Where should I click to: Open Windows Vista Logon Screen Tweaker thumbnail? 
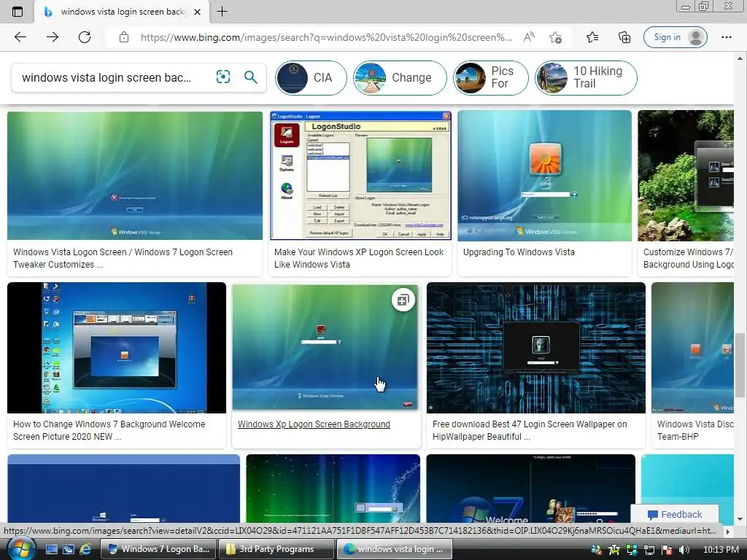(x=135, y=175)
